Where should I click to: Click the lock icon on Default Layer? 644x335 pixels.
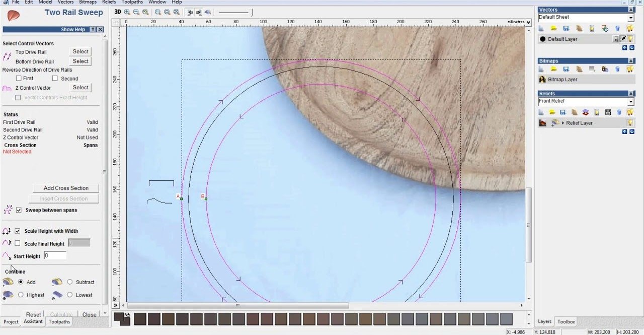click(615, 39)
